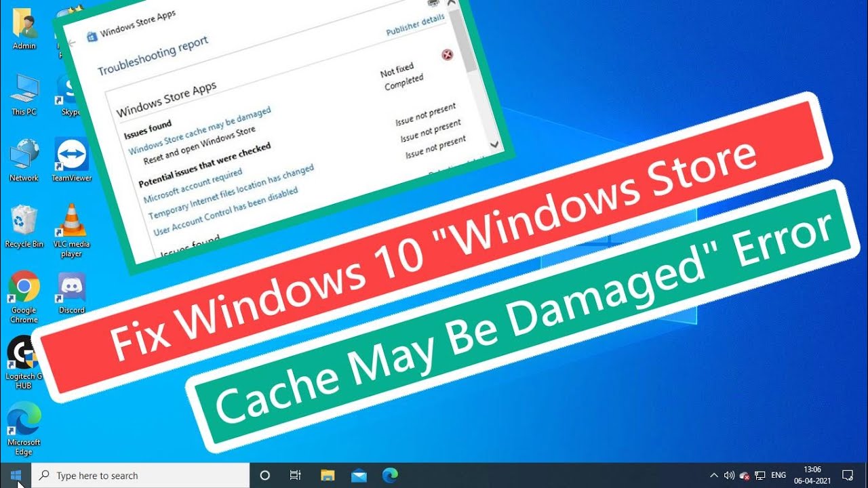Click the cloud sync error tray icon
Image resolution: width=868 pixels, height=488 pixels.
click(745, 476)
